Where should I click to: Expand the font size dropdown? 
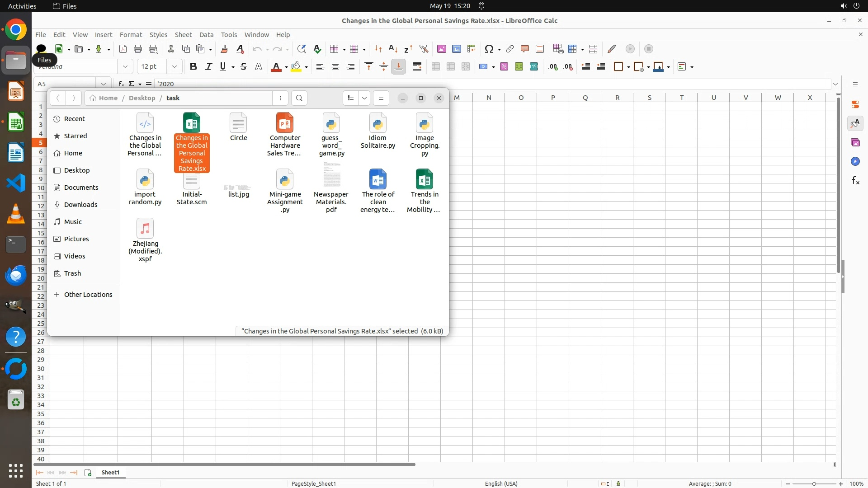click(174, 66)
